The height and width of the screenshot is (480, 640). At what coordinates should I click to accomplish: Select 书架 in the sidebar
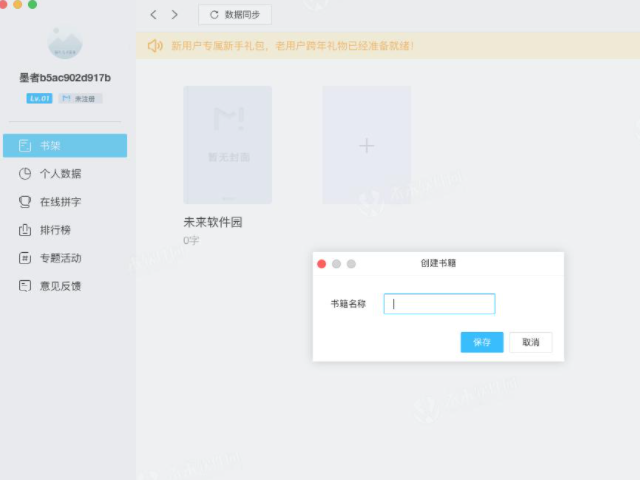click(65, 145)
